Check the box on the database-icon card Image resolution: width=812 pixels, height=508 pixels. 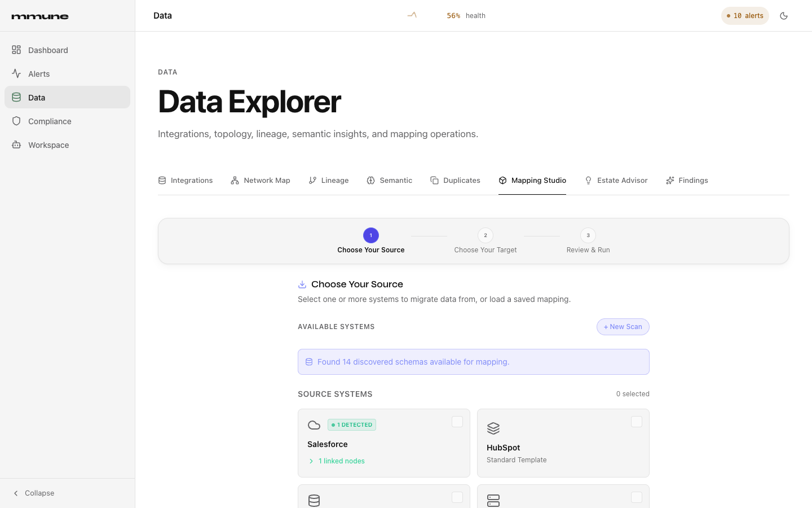tap(457, 497)
